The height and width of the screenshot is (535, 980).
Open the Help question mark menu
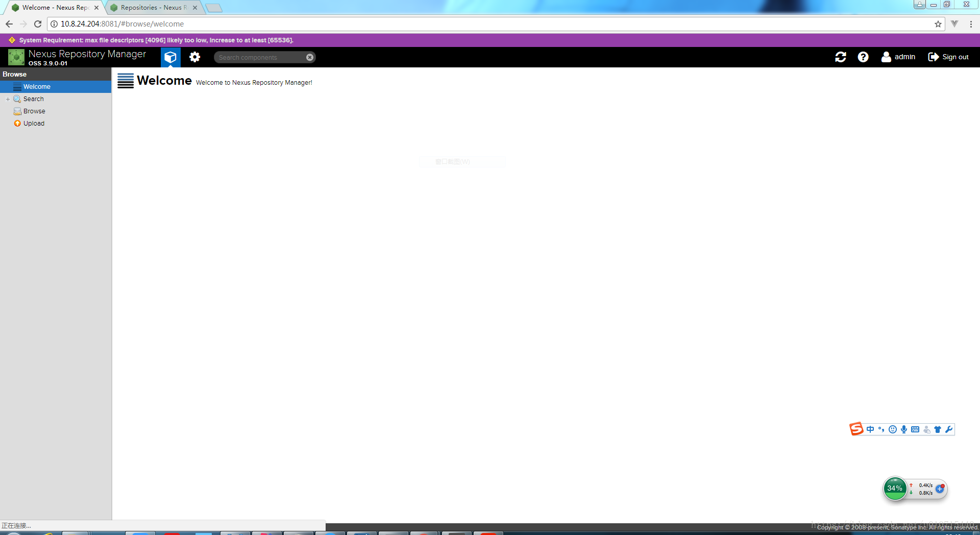pyautogui.click(x=863, y=57)
